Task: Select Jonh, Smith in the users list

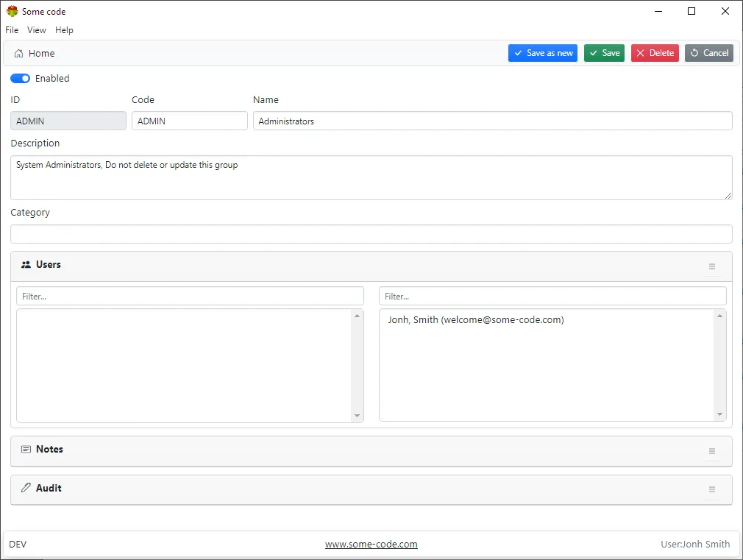Action: coord(475,320)
